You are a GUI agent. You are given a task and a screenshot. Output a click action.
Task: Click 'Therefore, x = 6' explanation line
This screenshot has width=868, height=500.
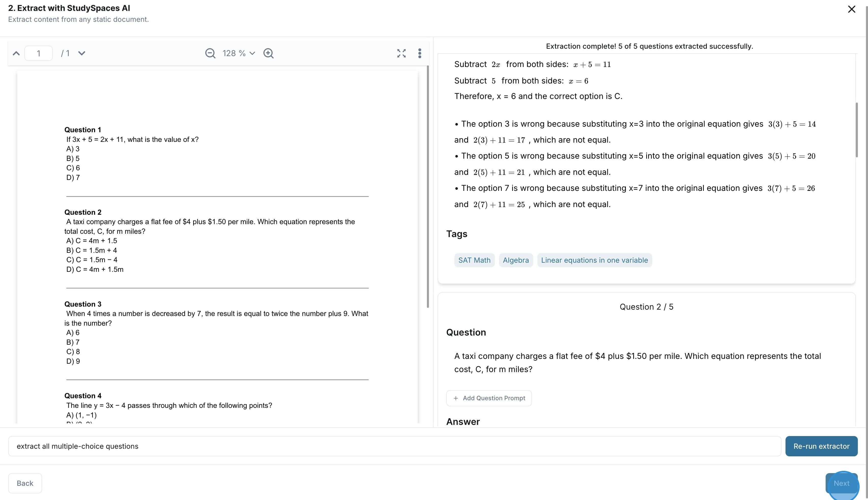(538, 96)
